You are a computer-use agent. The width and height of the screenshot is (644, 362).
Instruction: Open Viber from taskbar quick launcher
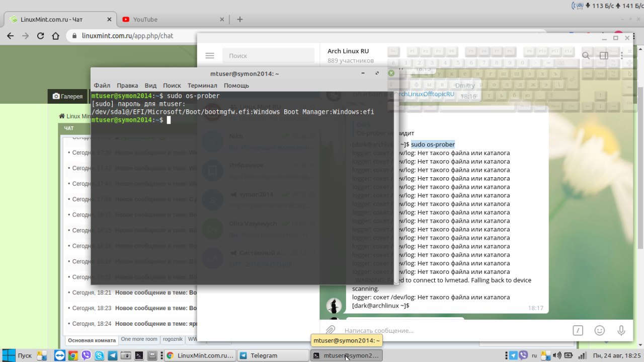pyautogui.click(x=86, y=355)
